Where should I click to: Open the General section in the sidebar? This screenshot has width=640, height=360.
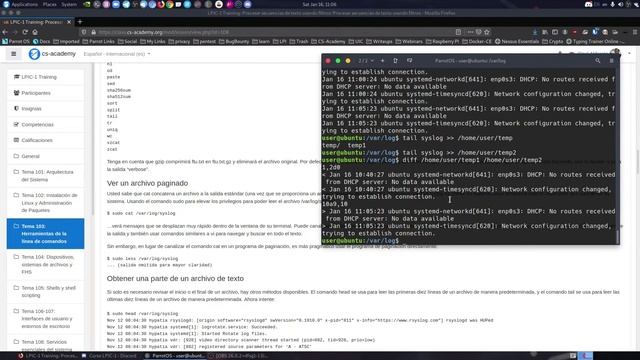pos(45,156)
